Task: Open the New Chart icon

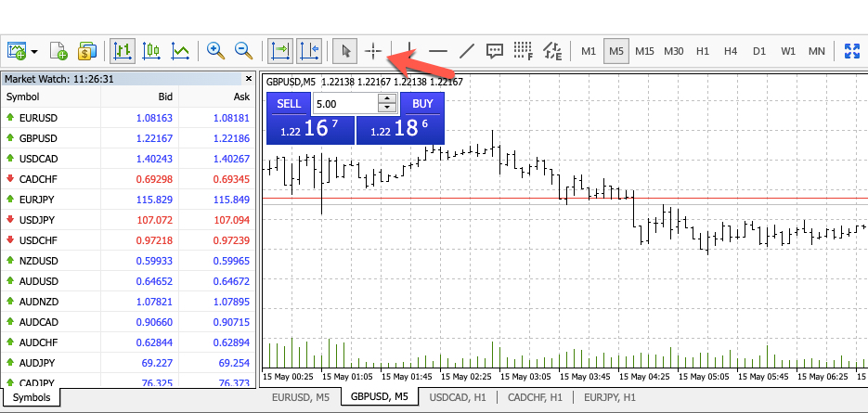Action: [17, 51]
